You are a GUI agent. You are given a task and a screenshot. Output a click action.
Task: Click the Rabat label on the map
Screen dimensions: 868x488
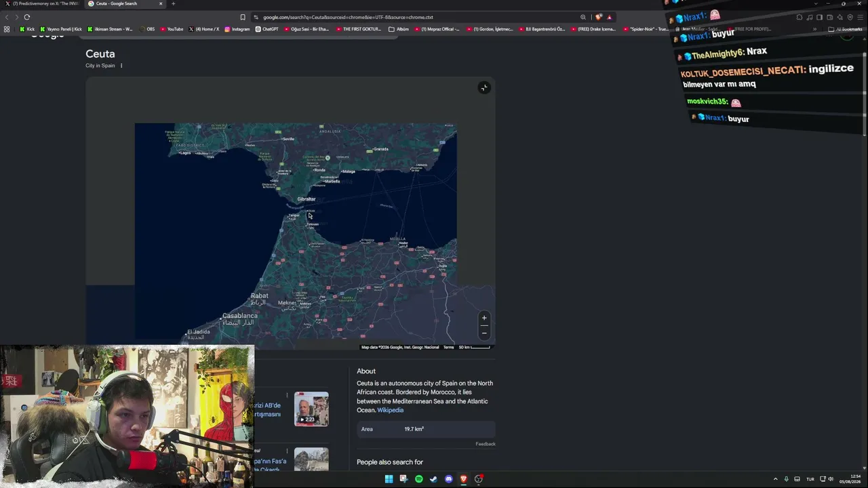[x=259, y=296]
